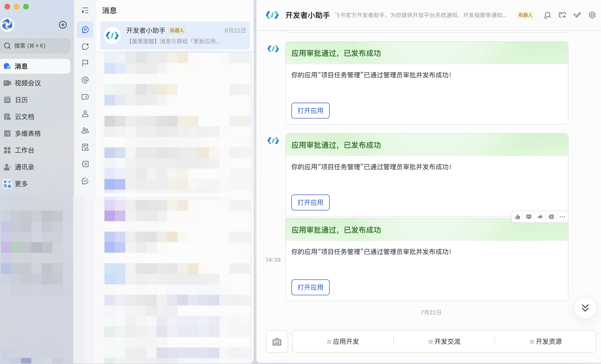Open the done messages checkmark filter

click(85, 181)
